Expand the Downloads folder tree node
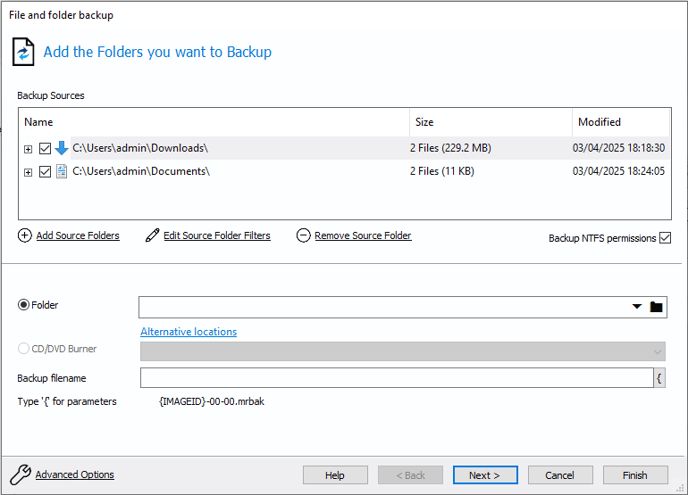The image size is (688, 495). point(28,149)
